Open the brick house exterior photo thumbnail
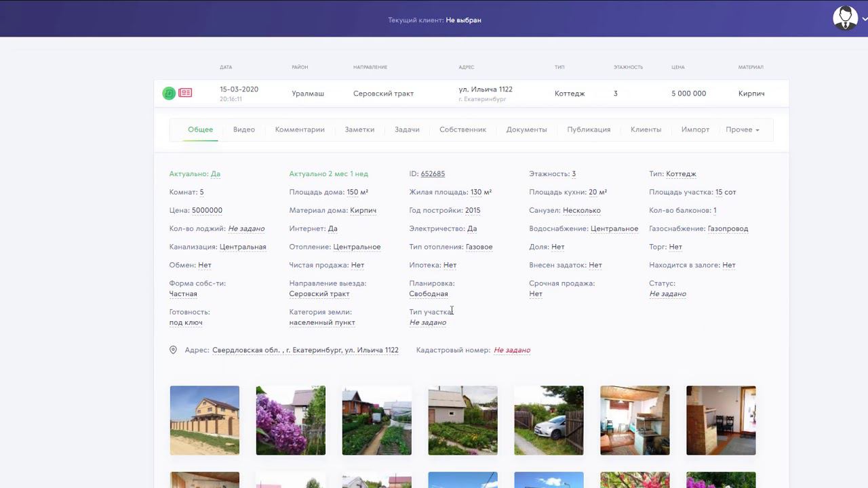Screen dimensions: 868x488 (x=205, y=420)
